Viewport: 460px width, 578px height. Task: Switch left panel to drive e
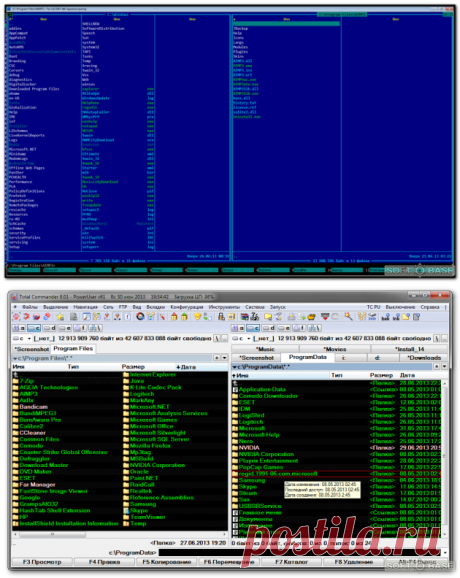[65, 328]
